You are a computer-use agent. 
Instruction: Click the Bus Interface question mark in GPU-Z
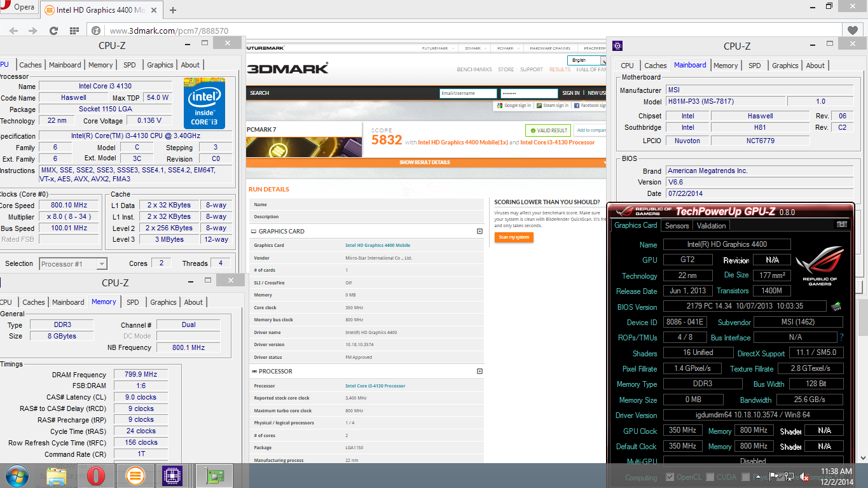(x=841, y=337)
